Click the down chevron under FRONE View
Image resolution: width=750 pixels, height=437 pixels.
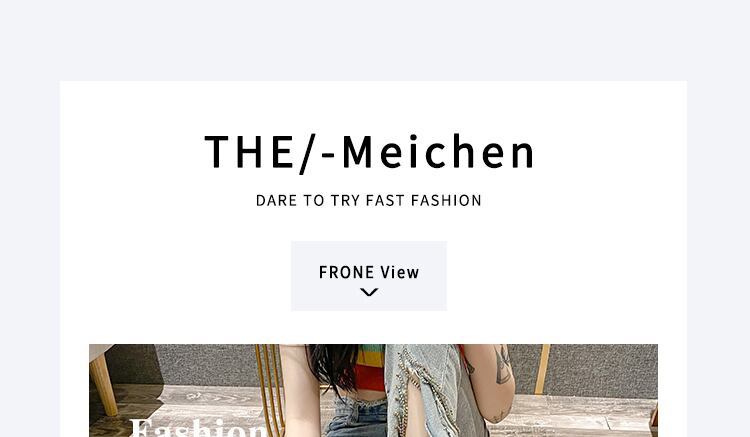pyautogui.click(x=369, y=292)
